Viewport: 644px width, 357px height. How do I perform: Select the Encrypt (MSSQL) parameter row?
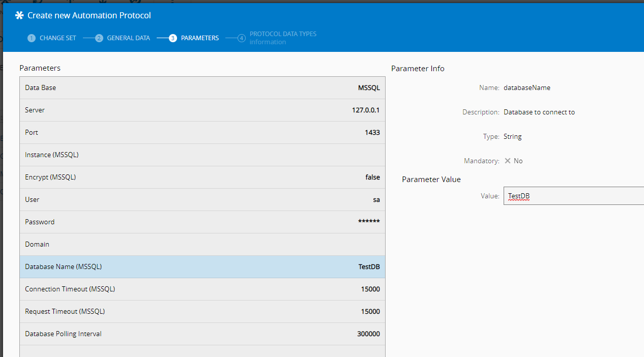[202, 177]
